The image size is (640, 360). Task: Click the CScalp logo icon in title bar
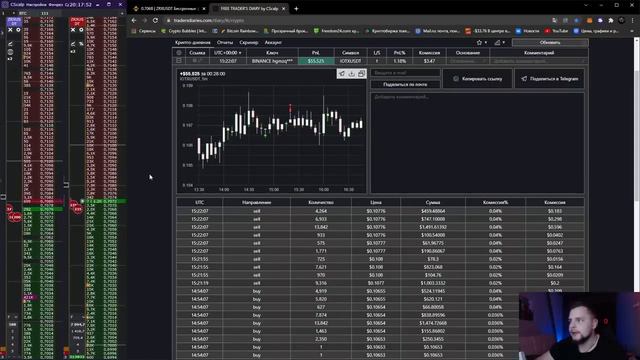(5, 4)
